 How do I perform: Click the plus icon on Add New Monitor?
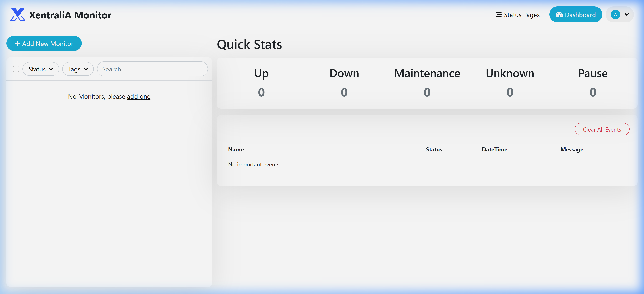17,43
